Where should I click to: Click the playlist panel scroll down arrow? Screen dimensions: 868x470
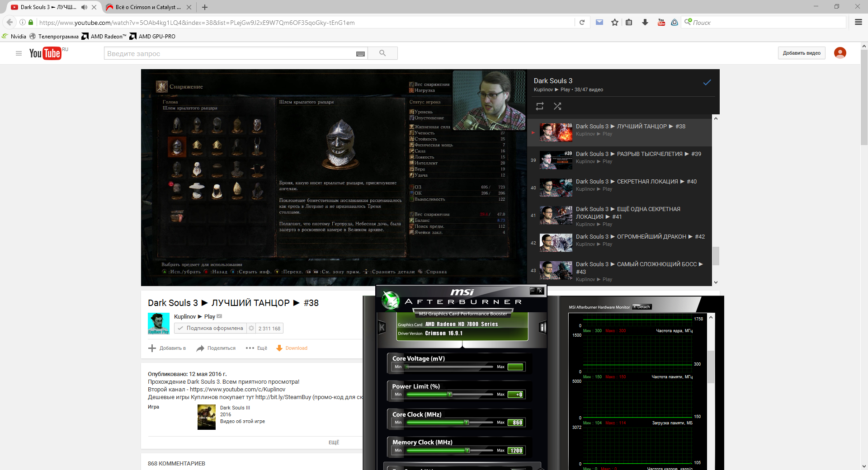[x=716, y=282]
